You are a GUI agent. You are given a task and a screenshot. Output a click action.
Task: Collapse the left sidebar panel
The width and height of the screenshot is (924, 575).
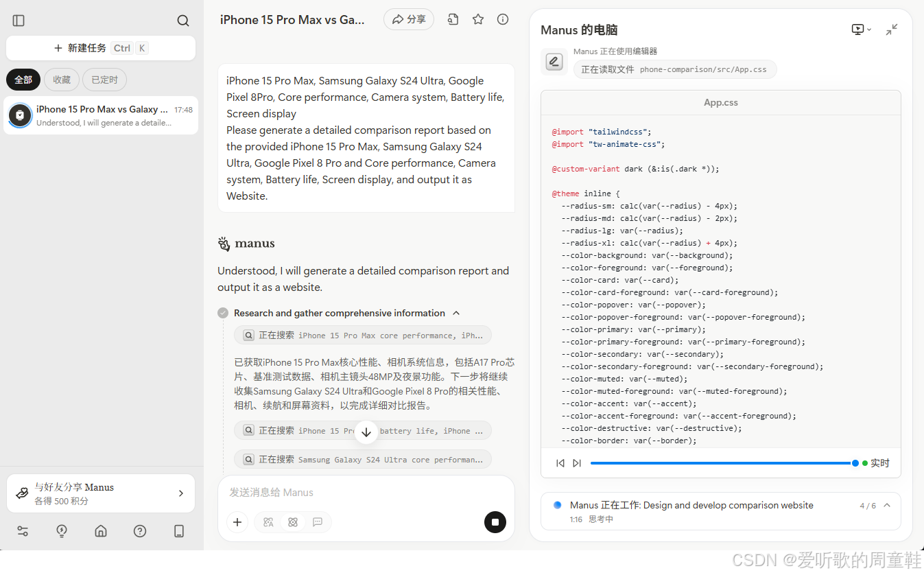[19, 21]
